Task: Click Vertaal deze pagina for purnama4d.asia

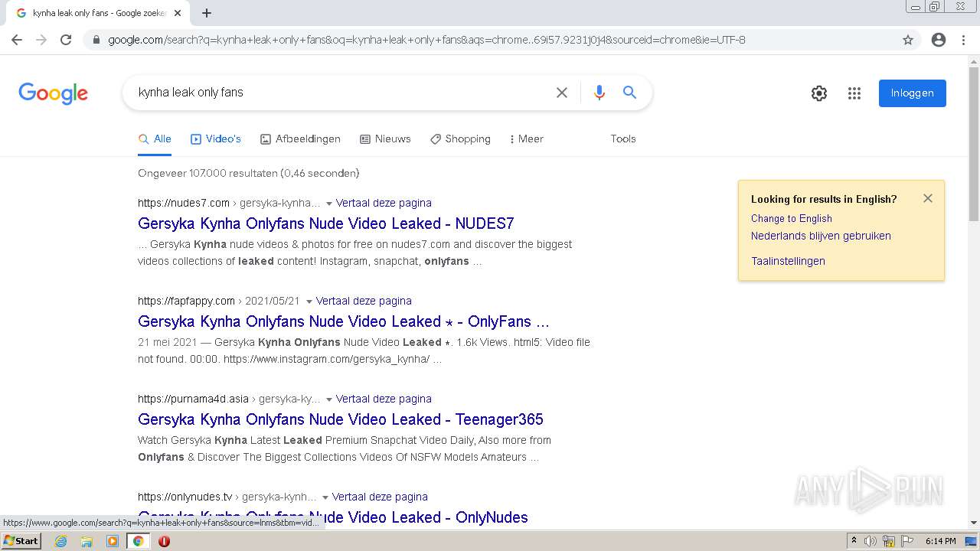Action: click(384, 399)
